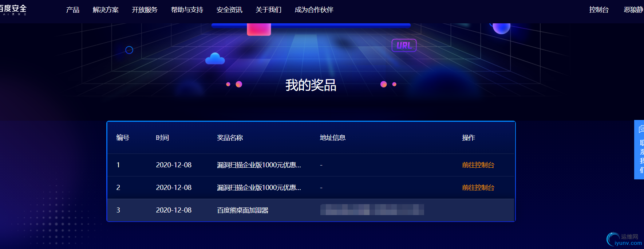Click the 2020-12-08 date in row 2
The height and width of the screenshot is (249, 644).
click(174, 188)
